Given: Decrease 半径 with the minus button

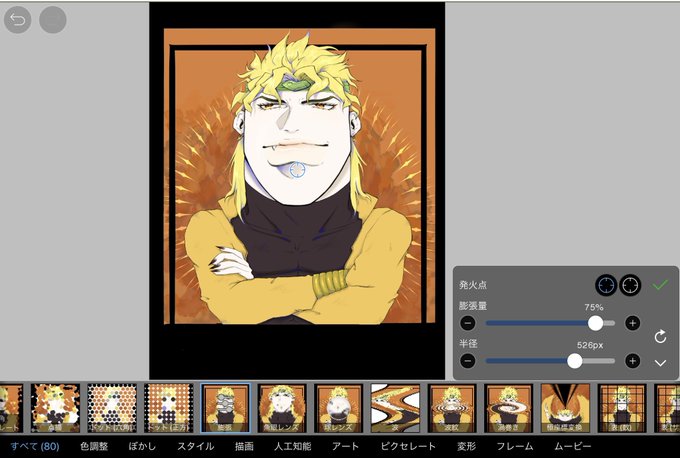Looking at the screenshot, I should tap(468, 361).
